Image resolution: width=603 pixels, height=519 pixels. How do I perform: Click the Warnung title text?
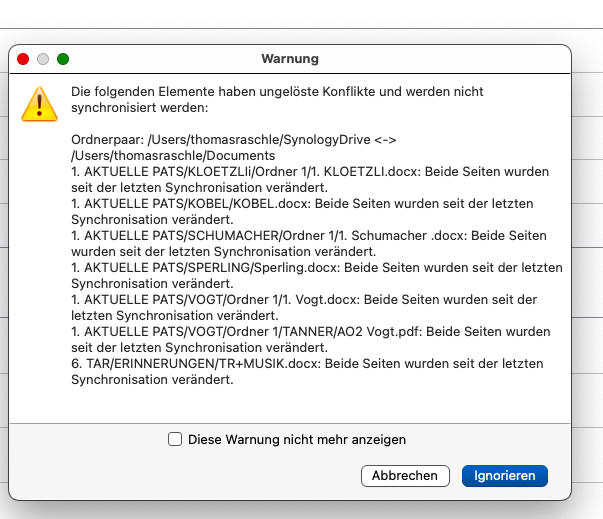290,59
